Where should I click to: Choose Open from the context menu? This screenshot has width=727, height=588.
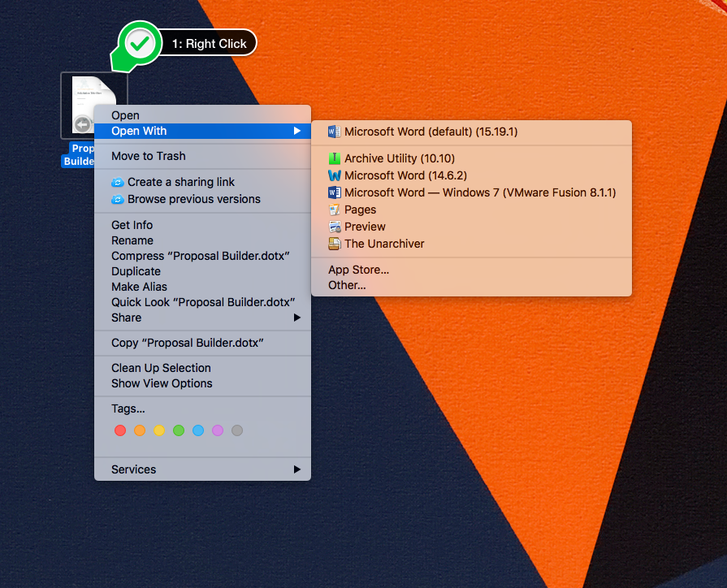click(x=202, y=115)
